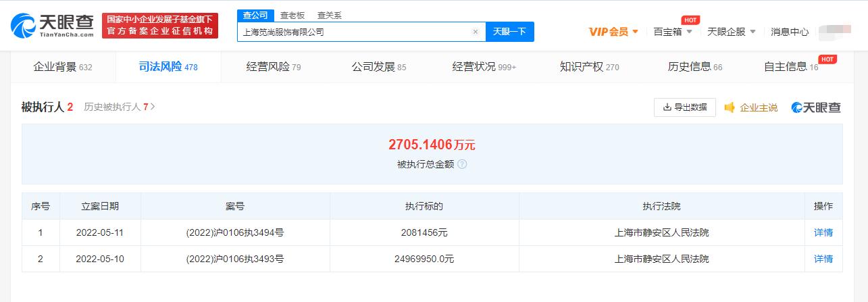This screenshot has width=868, height=302.
Task: Clear search field with the X icon
Action: [475, 32]
